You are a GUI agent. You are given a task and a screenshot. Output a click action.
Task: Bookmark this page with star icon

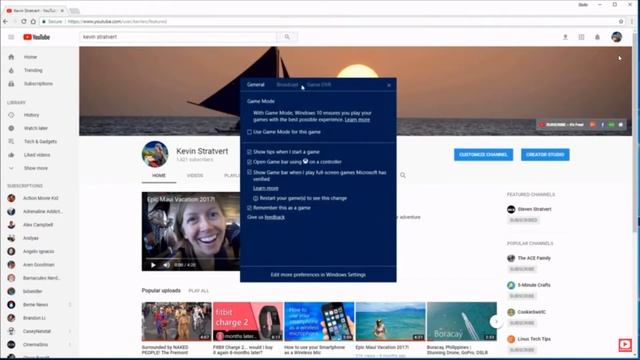[x=621, y=22]
